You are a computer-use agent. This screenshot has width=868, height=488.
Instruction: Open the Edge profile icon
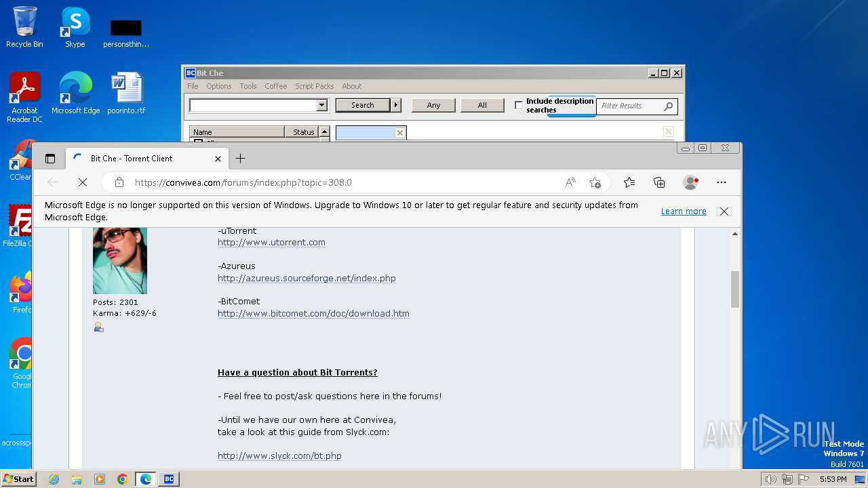click(x=691, y=182)
